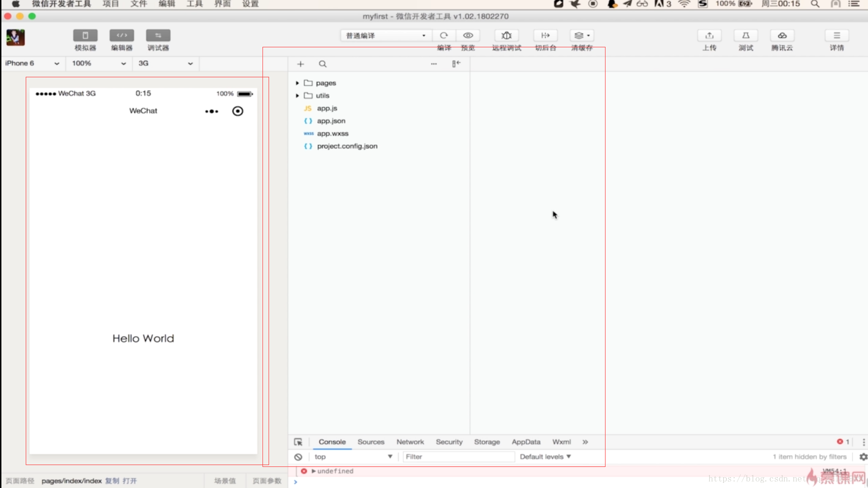
Task: Click the console Filter input field
Action: pyautogui.click(x=459, y=457)
